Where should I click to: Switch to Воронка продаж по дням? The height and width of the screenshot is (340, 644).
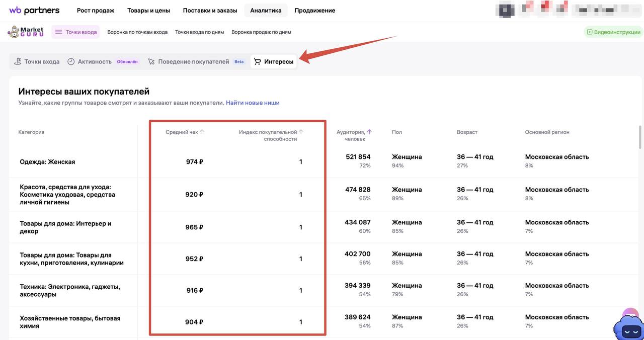(261, 32)
